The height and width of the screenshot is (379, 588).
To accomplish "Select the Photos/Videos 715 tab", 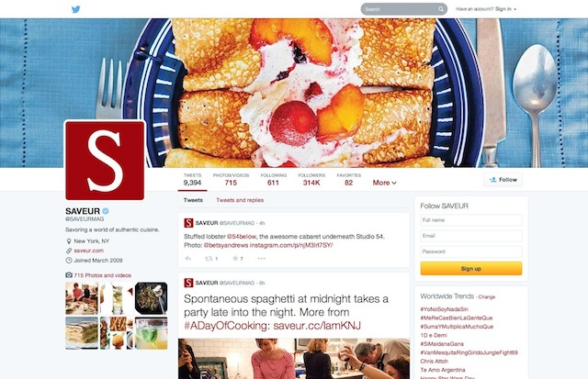I will (231, 180).
